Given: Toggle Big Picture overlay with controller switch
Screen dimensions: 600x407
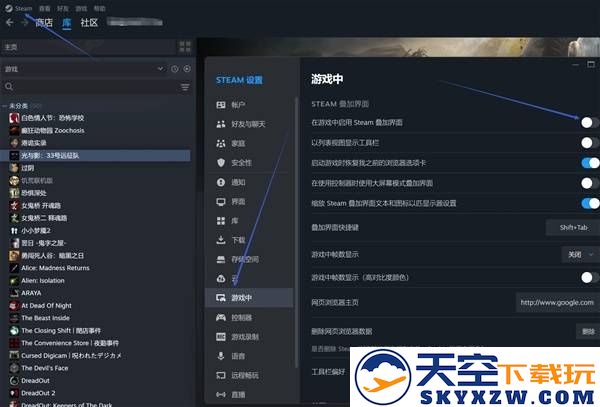Looking at the screenshot, I should click(590, 183).
